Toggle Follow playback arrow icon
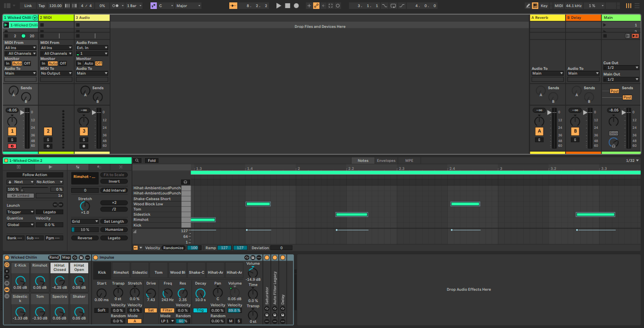Image resolution: width=644 pixels, height=328 pixels. (234, 6)
